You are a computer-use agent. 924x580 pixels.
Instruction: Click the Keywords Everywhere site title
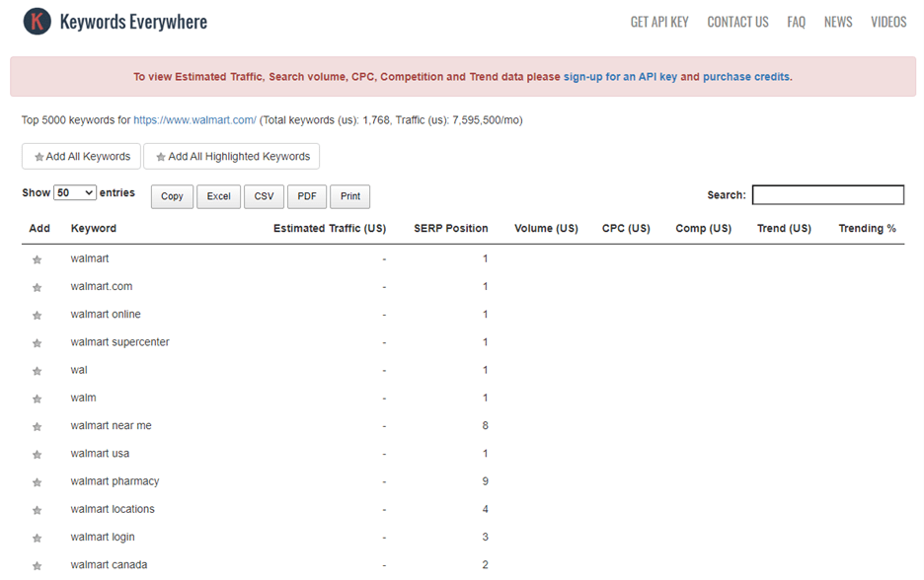134,22
